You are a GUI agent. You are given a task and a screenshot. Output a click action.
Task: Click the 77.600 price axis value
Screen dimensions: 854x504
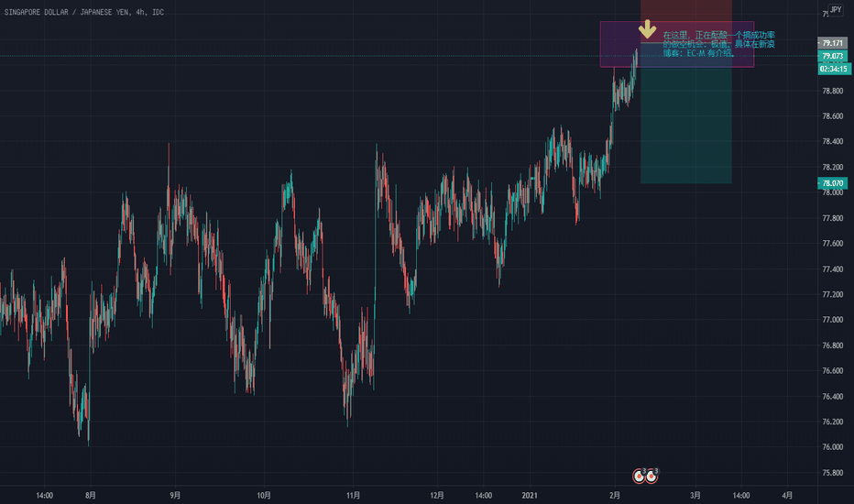click(x=833, y=244)
